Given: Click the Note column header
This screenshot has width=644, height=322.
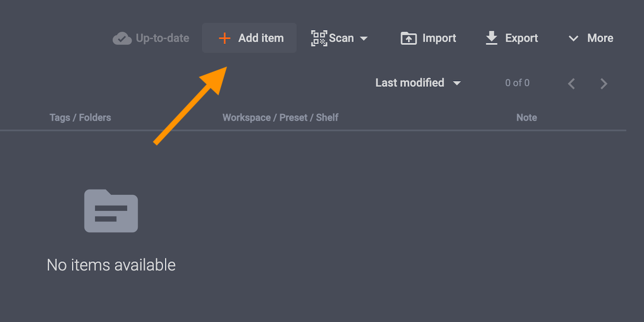Looking at the screenshot, I should [526, 118].
